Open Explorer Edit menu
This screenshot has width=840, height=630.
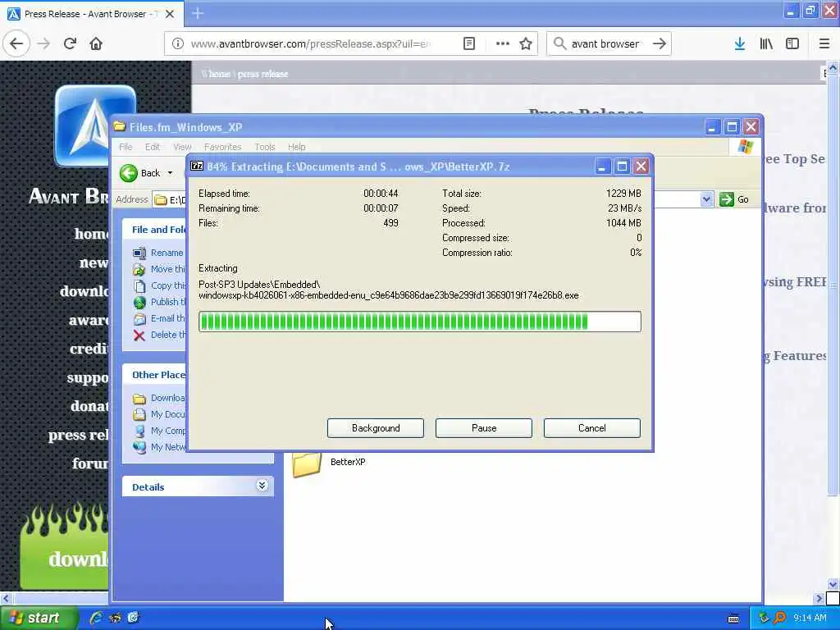152,147
